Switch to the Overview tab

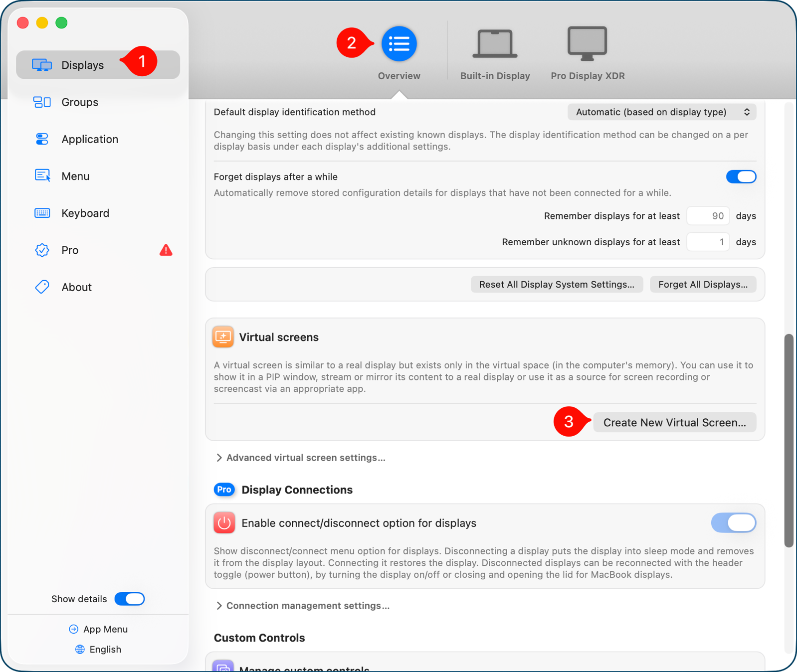(x=399, y=53)
